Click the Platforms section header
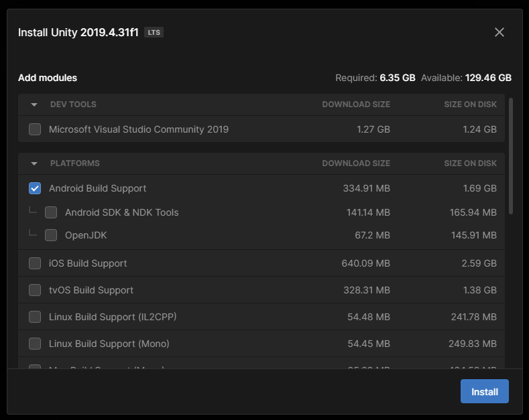Viewport: 529px width, 420px height. tap(74, 163)
